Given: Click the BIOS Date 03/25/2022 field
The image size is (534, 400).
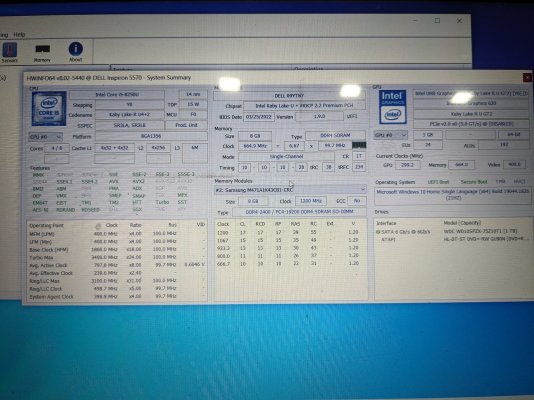Looking at the screenshot, I should click(x=259, y=116).
